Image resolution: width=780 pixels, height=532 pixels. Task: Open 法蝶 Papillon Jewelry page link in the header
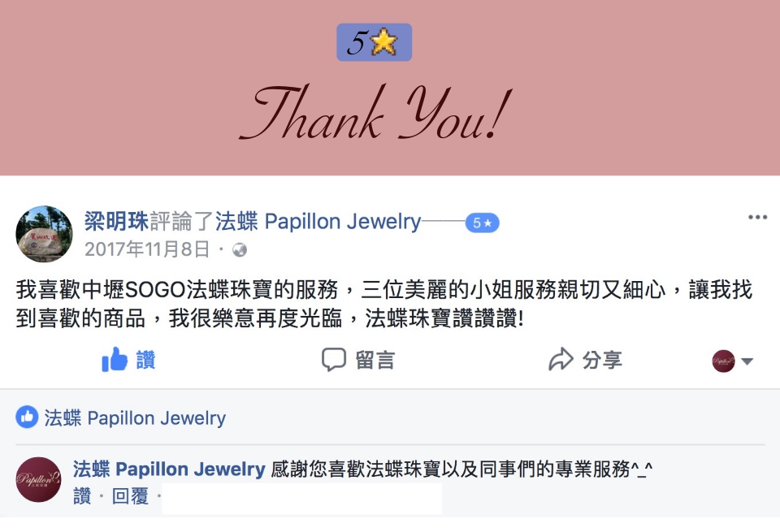pos(318,221)
